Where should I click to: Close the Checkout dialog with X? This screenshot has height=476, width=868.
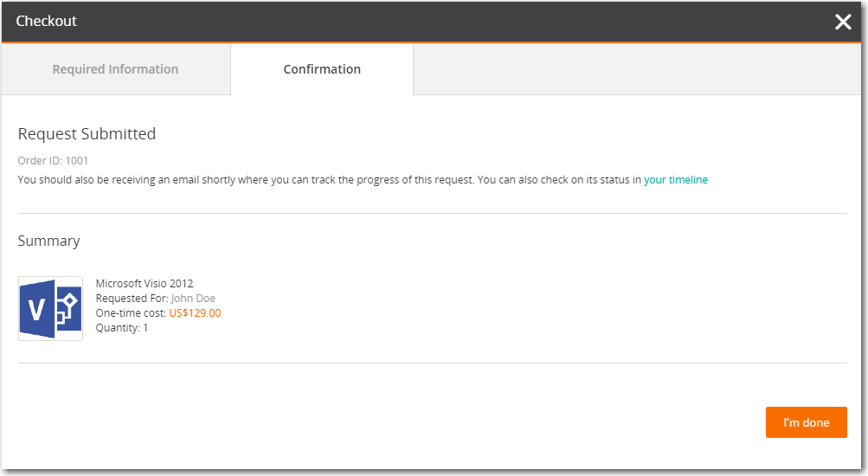843,22
